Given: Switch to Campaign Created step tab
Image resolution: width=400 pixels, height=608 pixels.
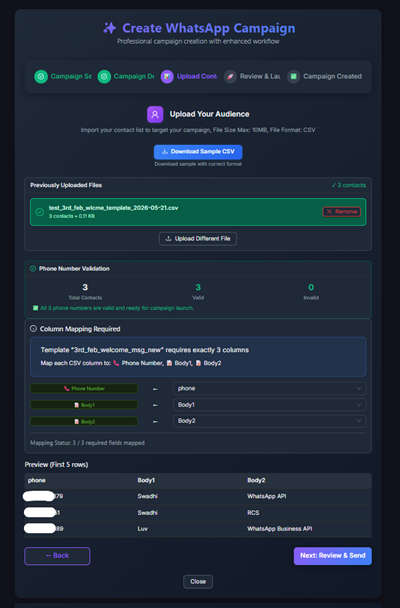Looking at the screenshot, I should (325, 76).
